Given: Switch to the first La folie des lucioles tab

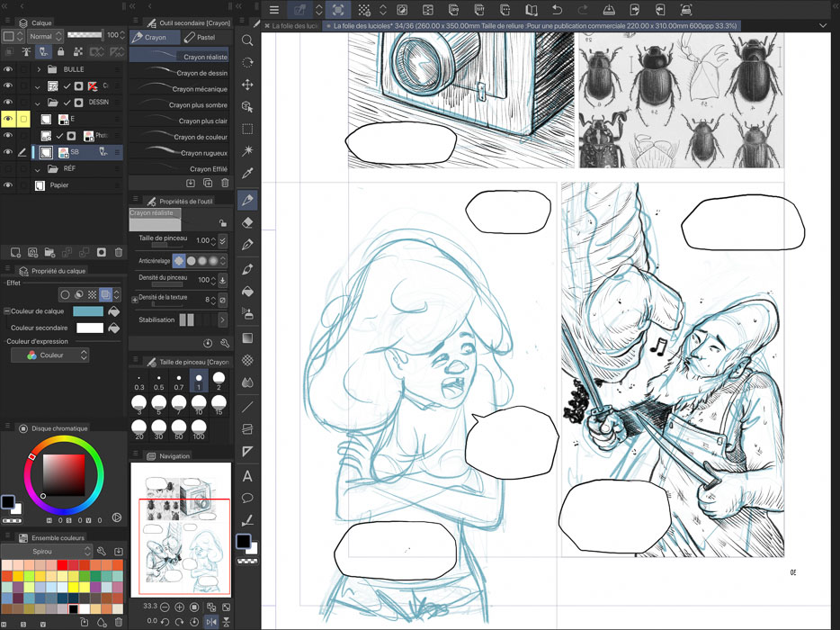Looking at the screenshot, I should click(x=294, y=26).
